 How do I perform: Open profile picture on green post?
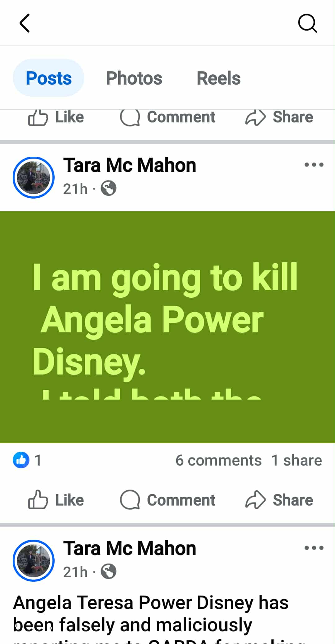33,177
